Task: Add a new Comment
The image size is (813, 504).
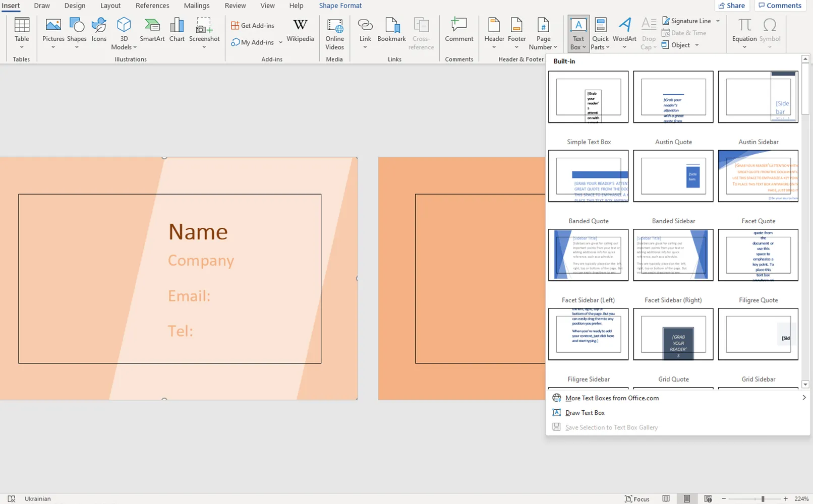Action: 459,30
